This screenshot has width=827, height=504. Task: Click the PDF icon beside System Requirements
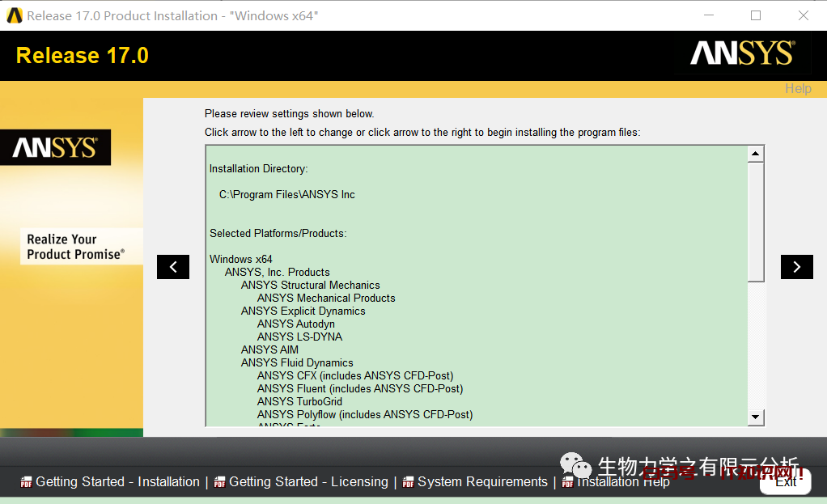pos(408,482)
